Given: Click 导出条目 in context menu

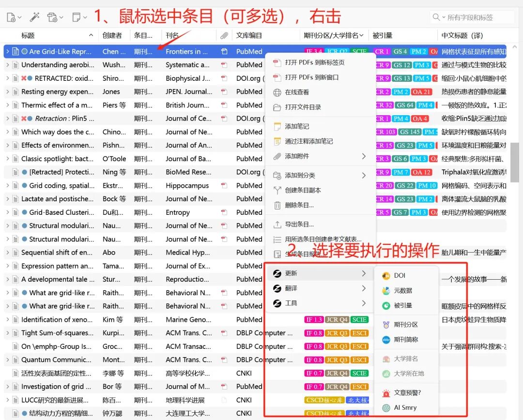Looking at the screenshot, I should [299, 225].
